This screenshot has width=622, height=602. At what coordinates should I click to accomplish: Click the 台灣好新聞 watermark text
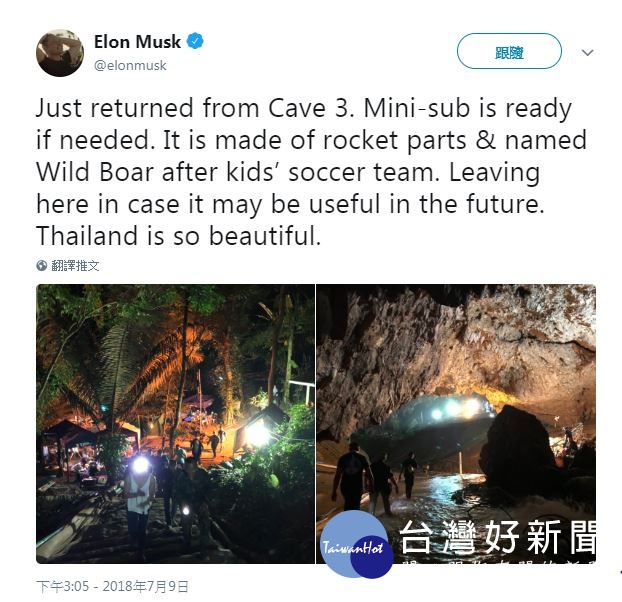coord(497,537)
